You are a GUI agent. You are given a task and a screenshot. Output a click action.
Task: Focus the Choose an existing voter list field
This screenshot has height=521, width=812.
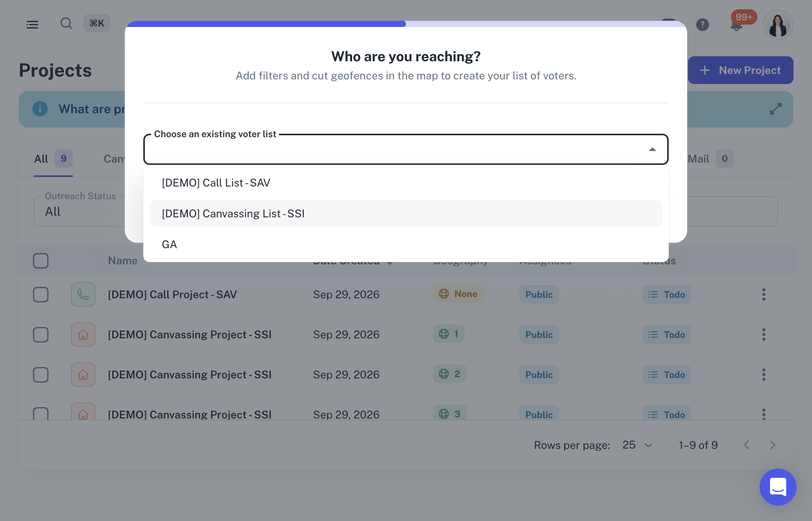tap(406, 150)
